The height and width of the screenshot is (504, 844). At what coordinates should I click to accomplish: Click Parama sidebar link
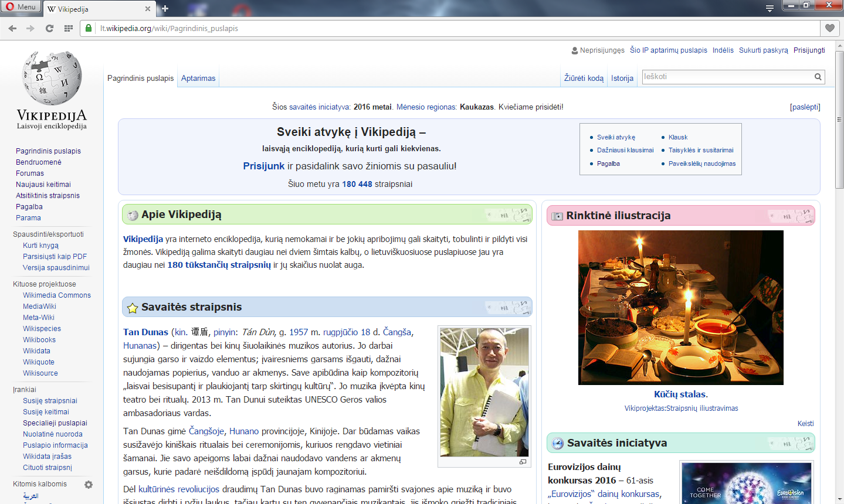tap(28, 218)
